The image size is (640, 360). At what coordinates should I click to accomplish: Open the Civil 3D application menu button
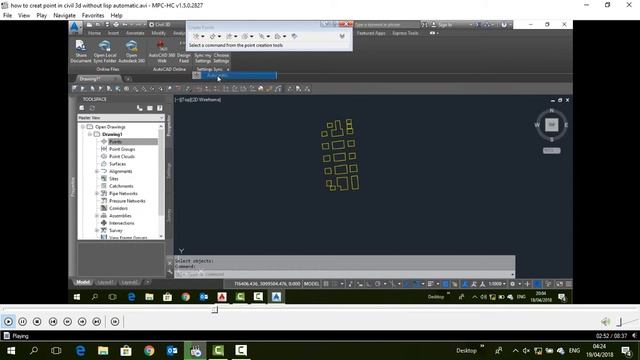75,27
